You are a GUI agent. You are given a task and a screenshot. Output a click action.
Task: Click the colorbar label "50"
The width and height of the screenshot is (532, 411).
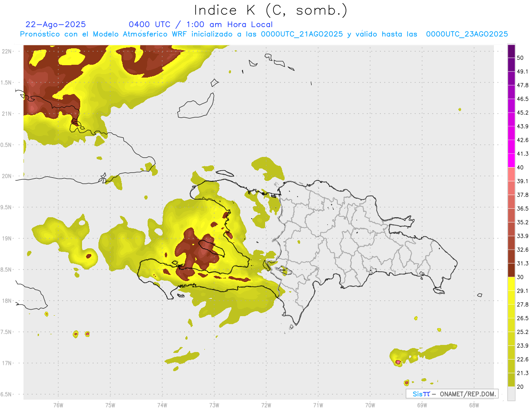coord(521,59)
